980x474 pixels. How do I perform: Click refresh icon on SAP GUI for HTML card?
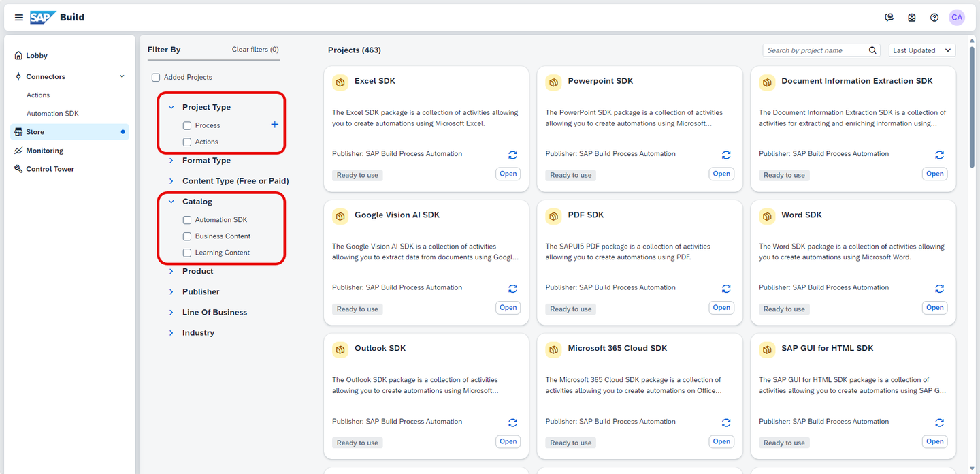(x=940, y=423)
